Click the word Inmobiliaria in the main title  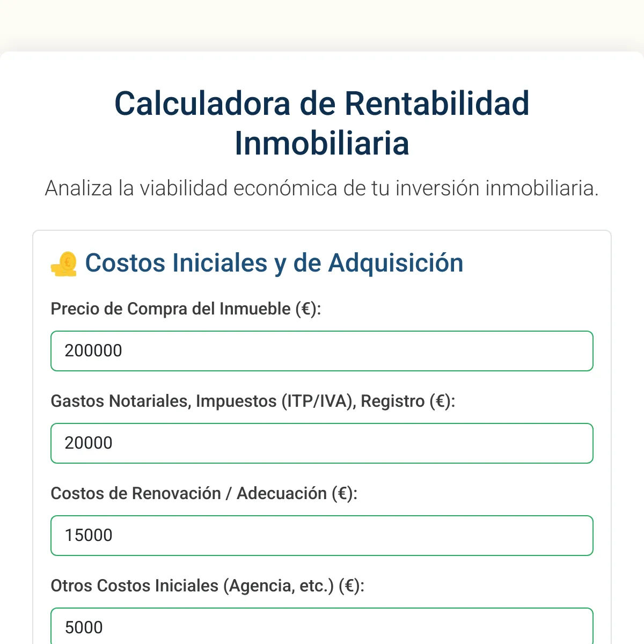(322, 143)
